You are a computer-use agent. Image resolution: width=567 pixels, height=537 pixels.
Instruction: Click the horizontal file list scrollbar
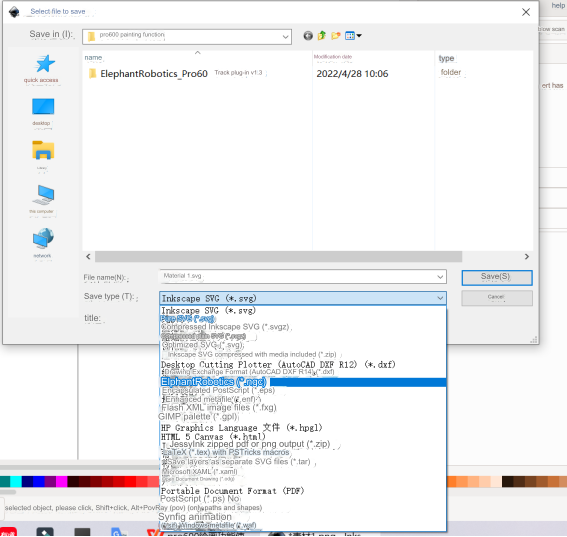[278, 256]
